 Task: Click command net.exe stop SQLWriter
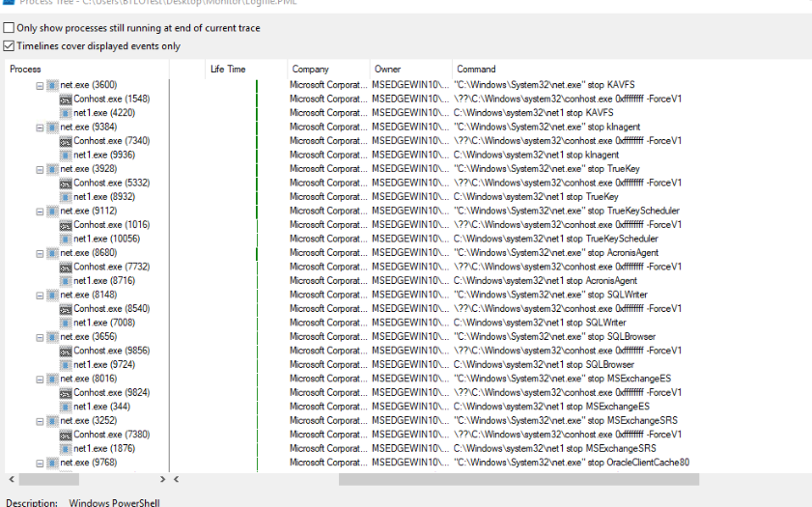point(550,295)
